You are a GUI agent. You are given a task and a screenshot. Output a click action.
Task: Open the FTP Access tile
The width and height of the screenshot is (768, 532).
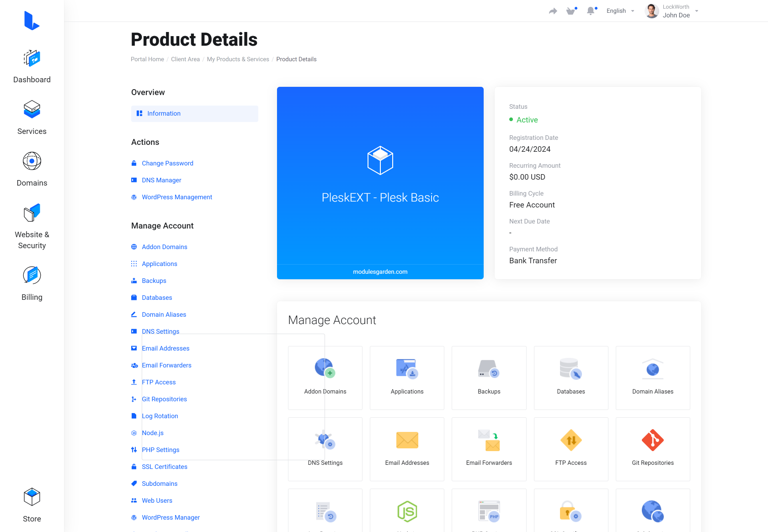[571, 449]
